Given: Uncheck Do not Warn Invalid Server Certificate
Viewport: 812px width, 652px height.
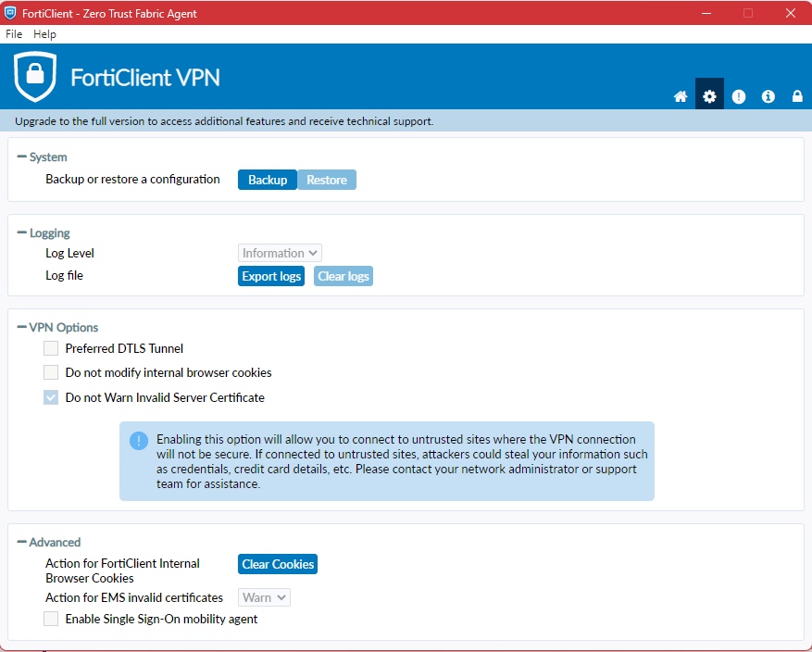Looking at the screenshot, I should click(x=51, y=397).
